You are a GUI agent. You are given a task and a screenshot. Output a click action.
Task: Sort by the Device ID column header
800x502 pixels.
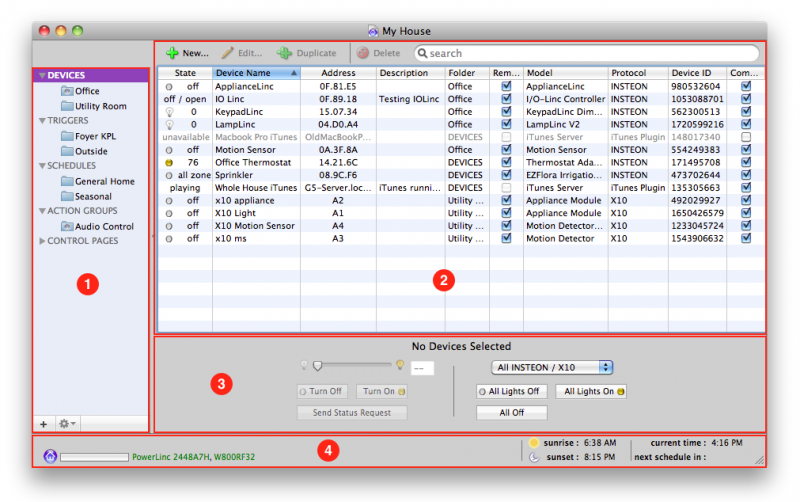click(x=697, y=73)
